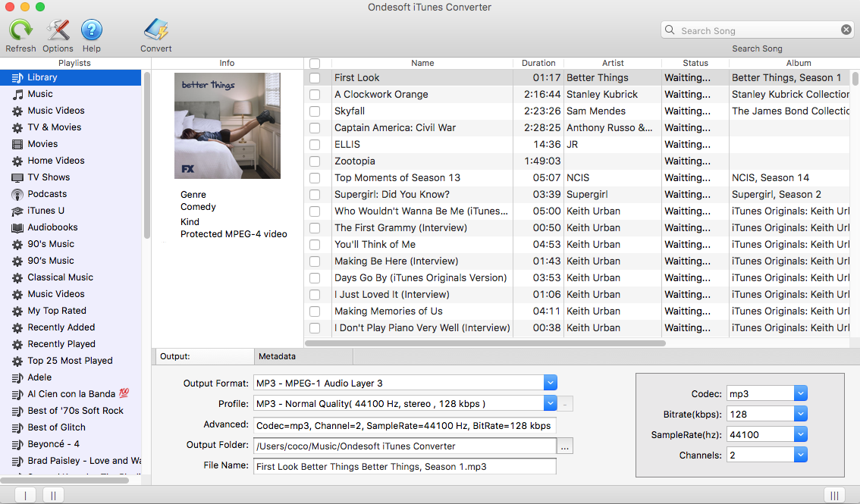This screenshot has width=860, height=504.
Task: Click the File Name text field
Action: click(x=405, y=466)
